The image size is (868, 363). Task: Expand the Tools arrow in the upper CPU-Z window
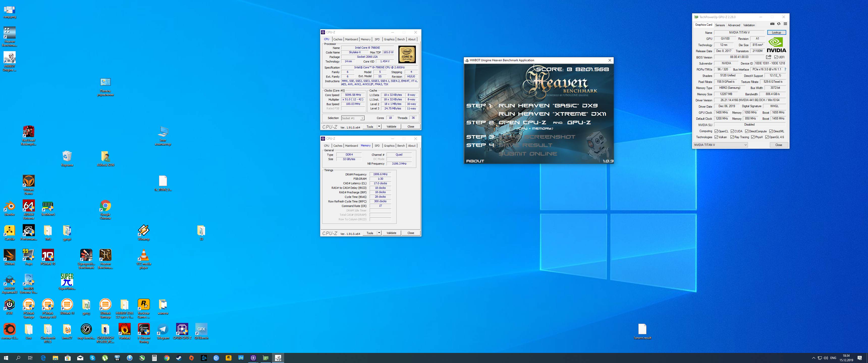coord(379,127)
